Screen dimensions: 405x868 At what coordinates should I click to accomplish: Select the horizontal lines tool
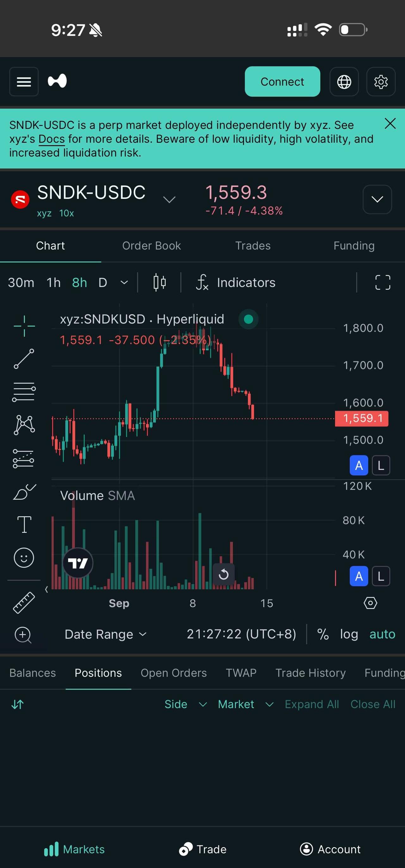24,392
